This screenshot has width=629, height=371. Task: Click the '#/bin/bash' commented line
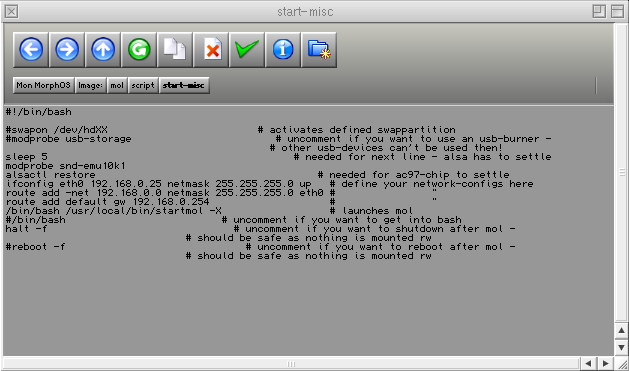[35, 220]
